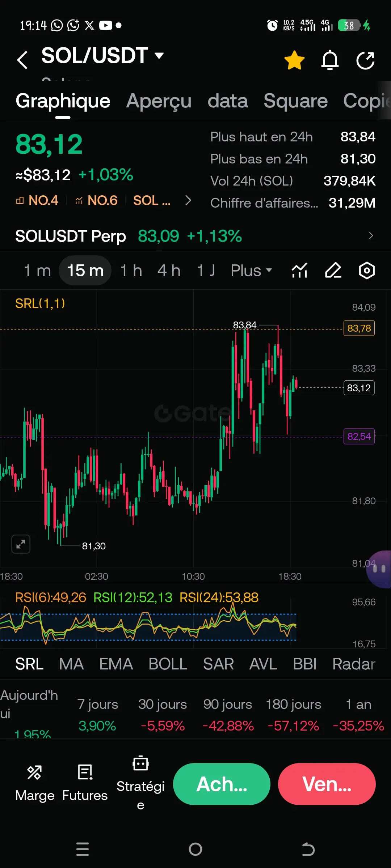Tap the share icon at top right
391x868 pixels.
coord(365,60)
